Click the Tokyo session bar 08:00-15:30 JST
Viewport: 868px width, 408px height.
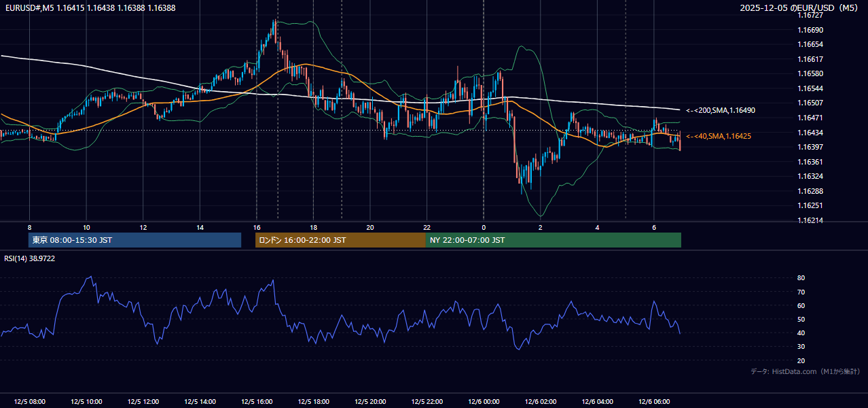[134, 240]
